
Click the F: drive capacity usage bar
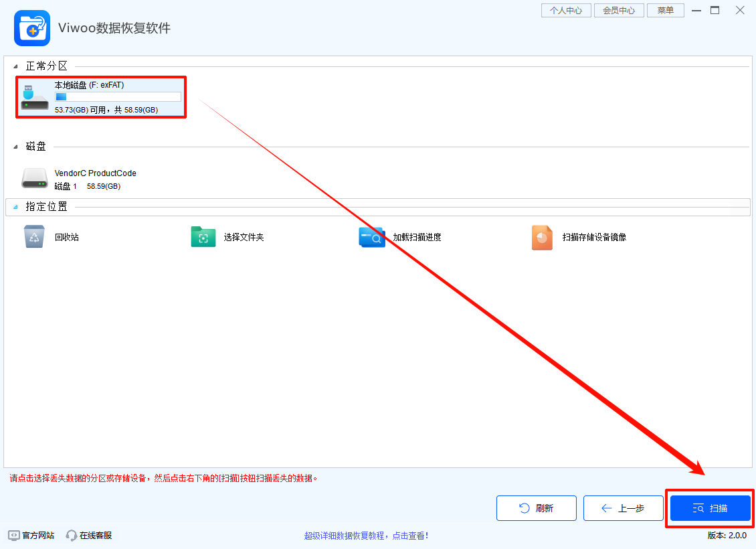click(118, 97)
